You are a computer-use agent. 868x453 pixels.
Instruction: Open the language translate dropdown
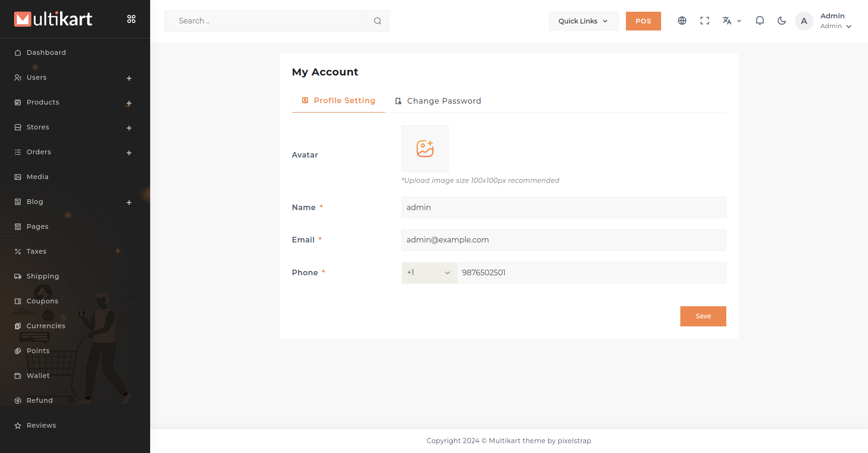[x=731, y=21]
